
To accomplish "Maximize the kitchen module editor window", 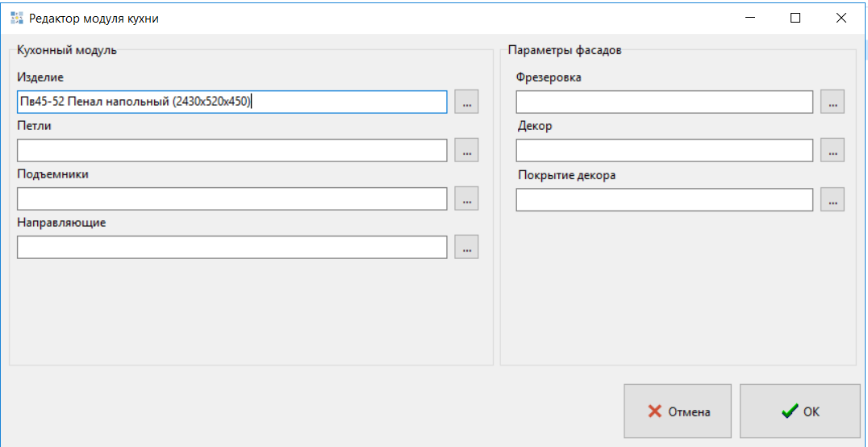I will [795, 18].
